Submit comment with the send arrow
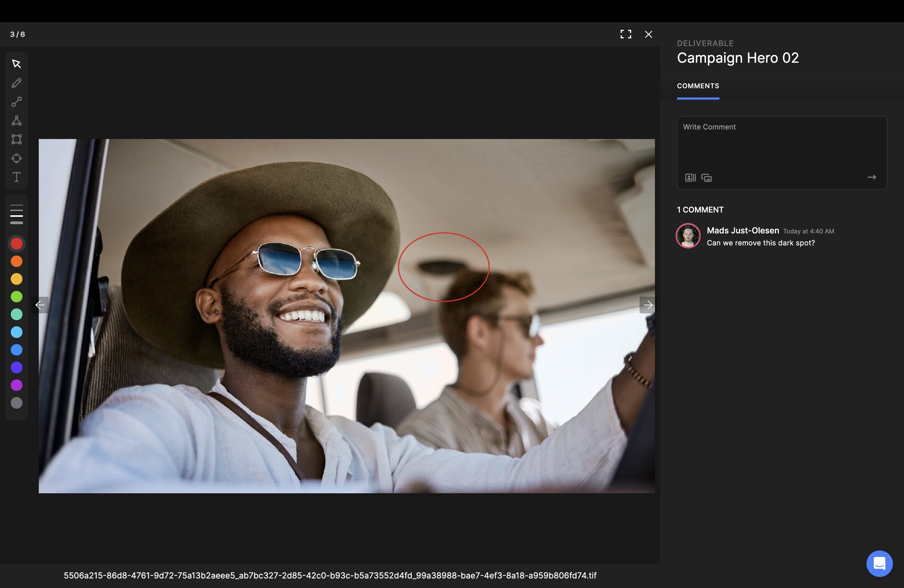The image size is (904, 588). click(x=872, y=177)
